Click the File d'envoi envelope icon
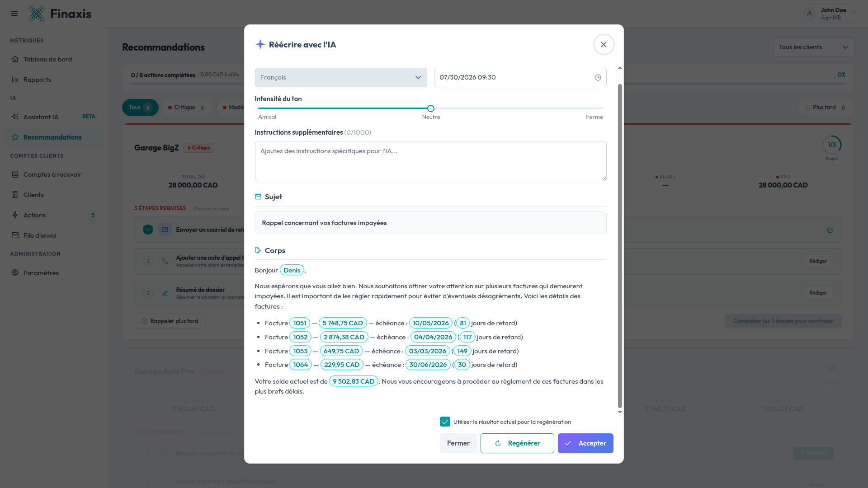 pyautogui.click(x=15, y=235)
